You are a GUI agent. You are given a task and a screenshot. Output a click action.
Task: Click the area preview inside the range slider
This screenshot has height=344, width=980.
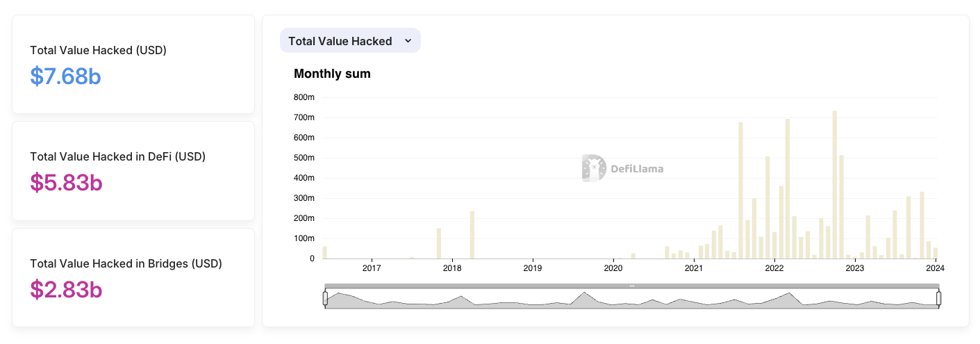click(x=631, y=301)
